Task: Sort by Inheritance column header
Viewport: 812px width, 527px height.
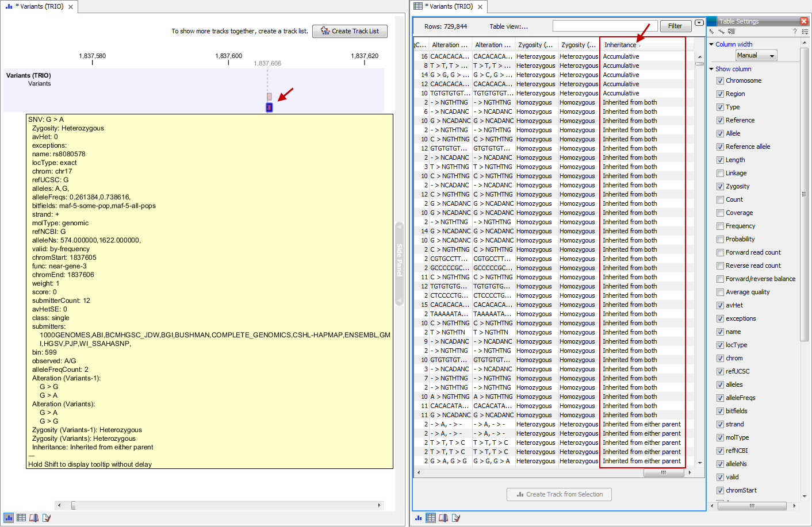Action: tap(621, 45)
